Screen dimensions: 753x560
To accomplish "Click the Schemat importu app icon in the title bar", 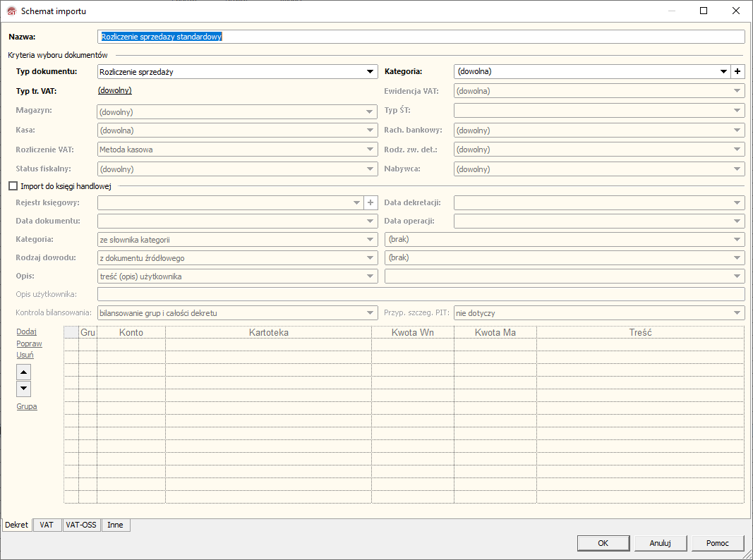I will point(11,11).
